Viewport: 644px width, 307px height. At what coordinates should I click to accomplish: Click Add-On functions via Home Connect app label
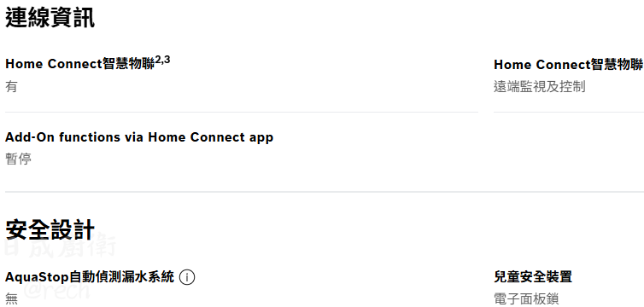139,137
